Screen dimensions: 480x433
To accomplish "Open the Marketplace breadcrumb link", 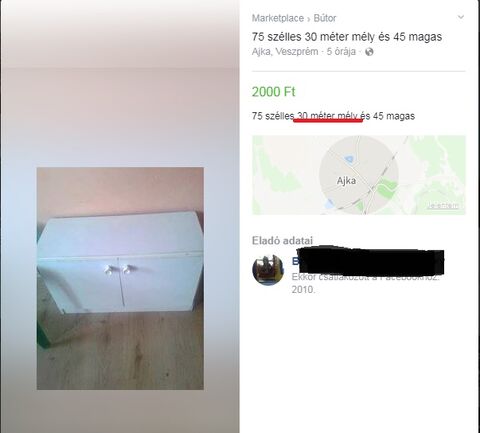I will tap(278, 18).
